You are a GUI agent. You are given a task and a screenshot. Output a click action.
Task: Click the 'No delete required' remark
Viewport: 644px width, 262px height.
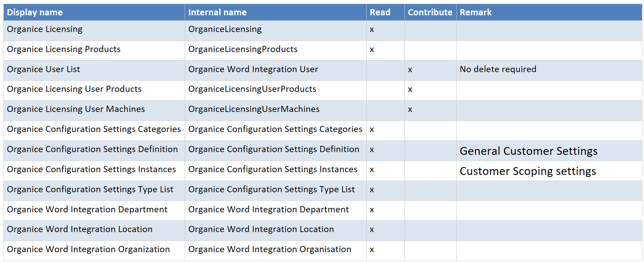tap(498, 69)
